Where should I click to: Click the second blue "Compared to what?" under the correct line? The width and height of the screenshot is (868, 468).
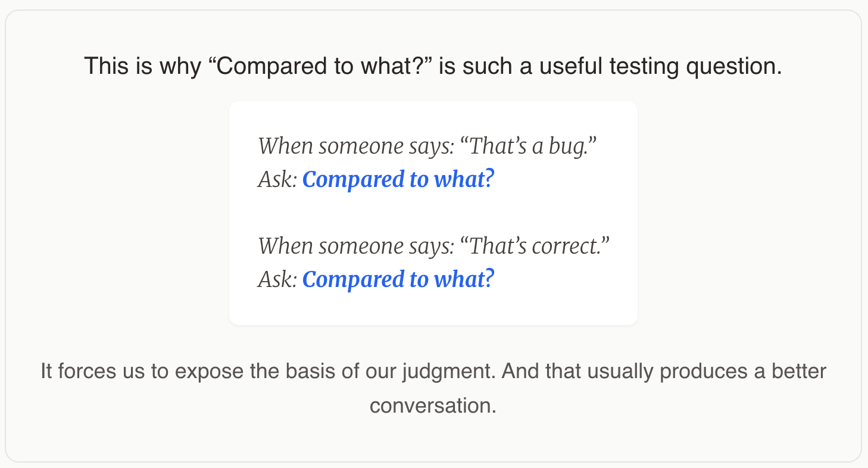click(398, 279)
